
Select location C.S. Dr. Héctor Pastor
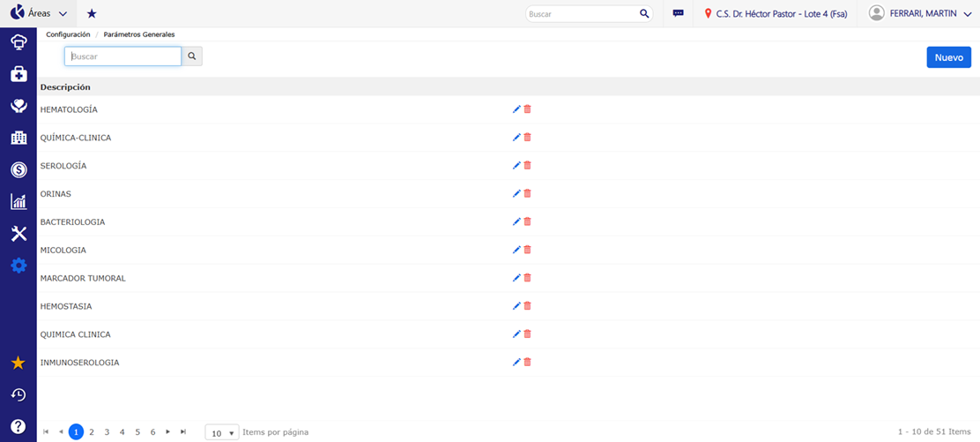776,14
